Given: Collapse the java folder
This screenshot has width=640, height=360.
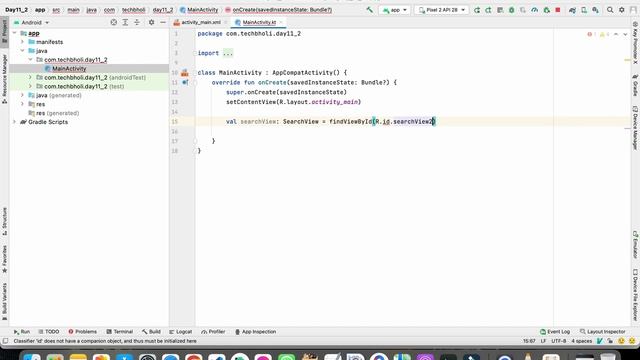Looking at the screenshot, I should pyautogui.click(x=22, y=51).
